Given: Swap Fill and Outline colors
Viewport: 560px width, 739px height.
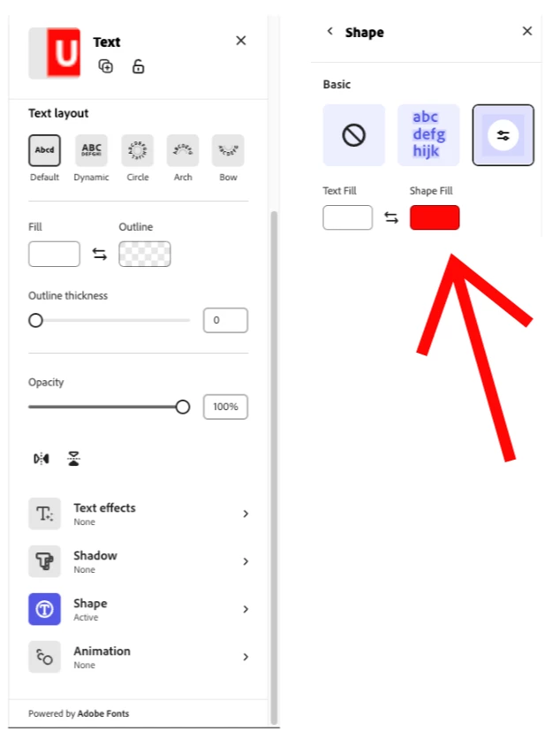Looking at the screenshot, I should pyautogui.click(x=100, y=255).
